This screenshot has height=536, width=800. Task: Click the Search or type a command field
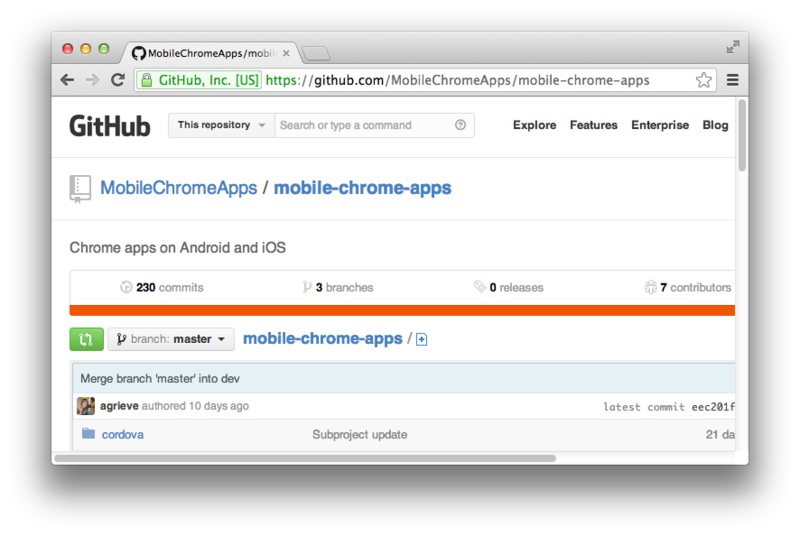point(374,125)
